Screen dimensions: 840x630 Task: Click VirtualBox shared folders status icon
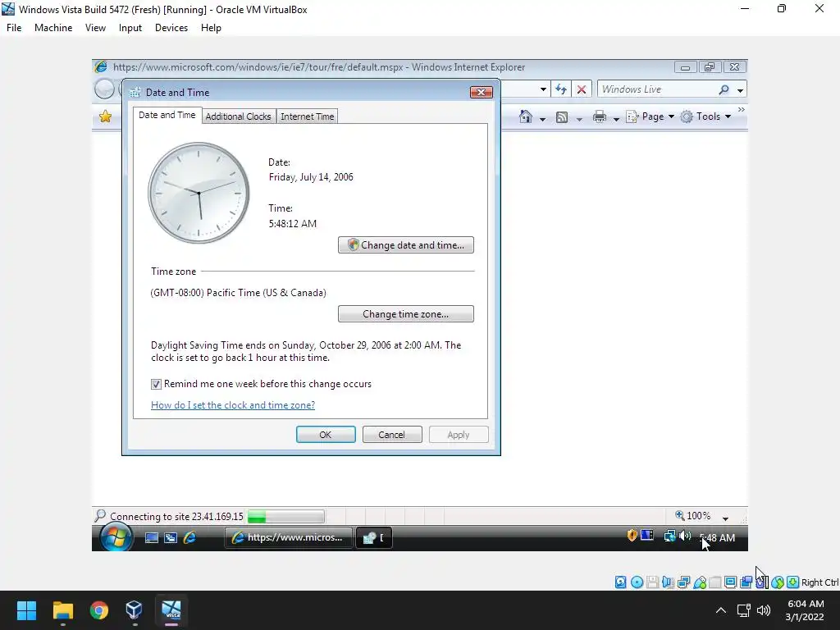click(x=715, y=582)
